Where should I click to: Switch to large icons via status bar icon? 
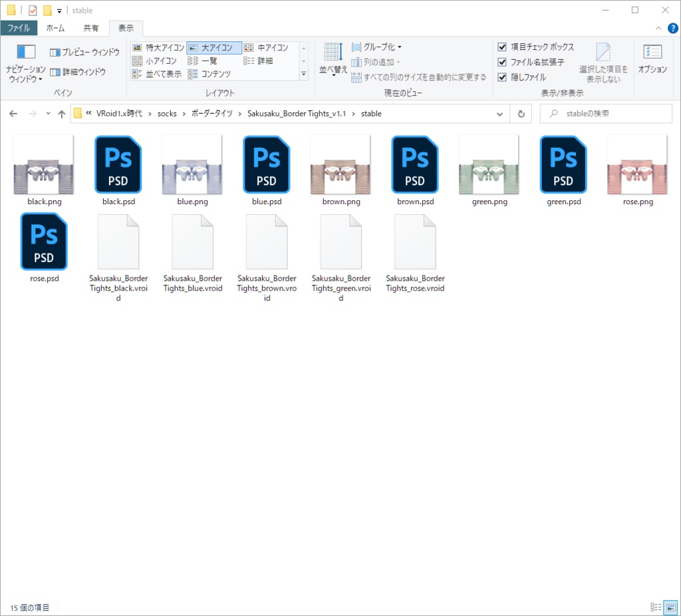pos(671,607)
